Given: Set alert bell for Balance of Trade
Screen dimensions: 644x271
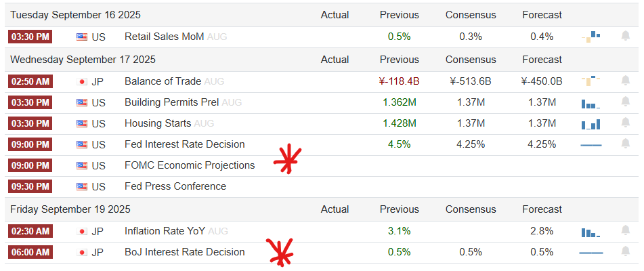Looking at the screenshot, I should tap(626, 81).
